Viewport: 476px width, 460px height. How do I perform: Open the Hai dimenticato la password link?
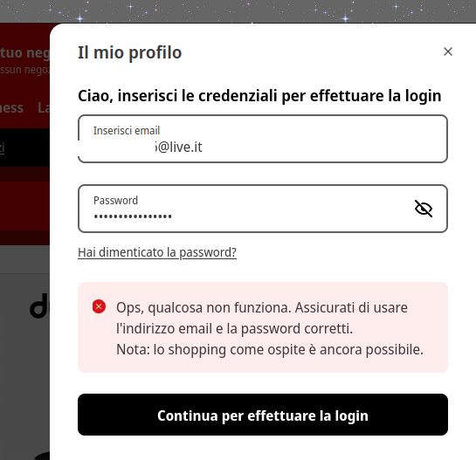click(x=157, y=252)
